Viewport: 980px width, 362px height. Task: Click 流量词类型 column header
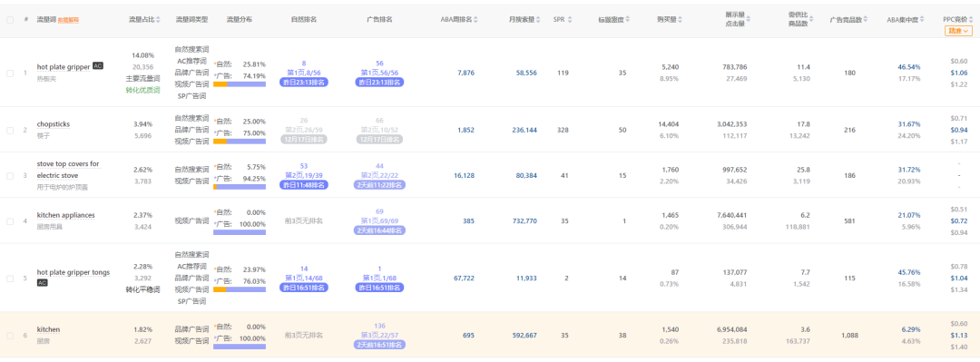coord(191,19)
